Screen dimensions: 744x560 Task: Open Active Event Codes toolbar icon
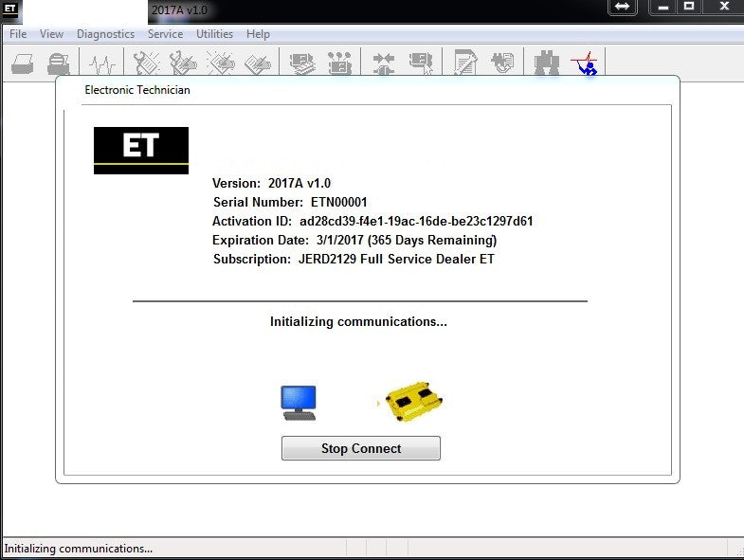[x=221, y=63]
